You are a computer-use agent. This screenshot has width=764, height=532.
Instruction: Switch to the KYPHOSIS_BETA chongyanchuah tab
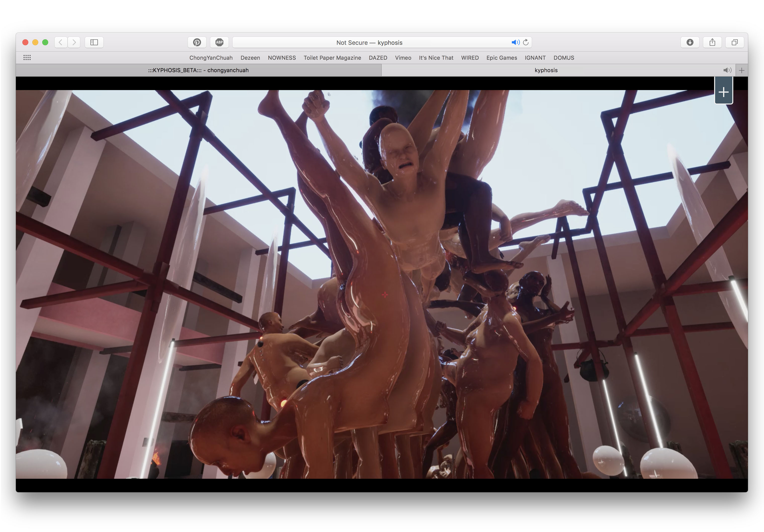point(198,70)
